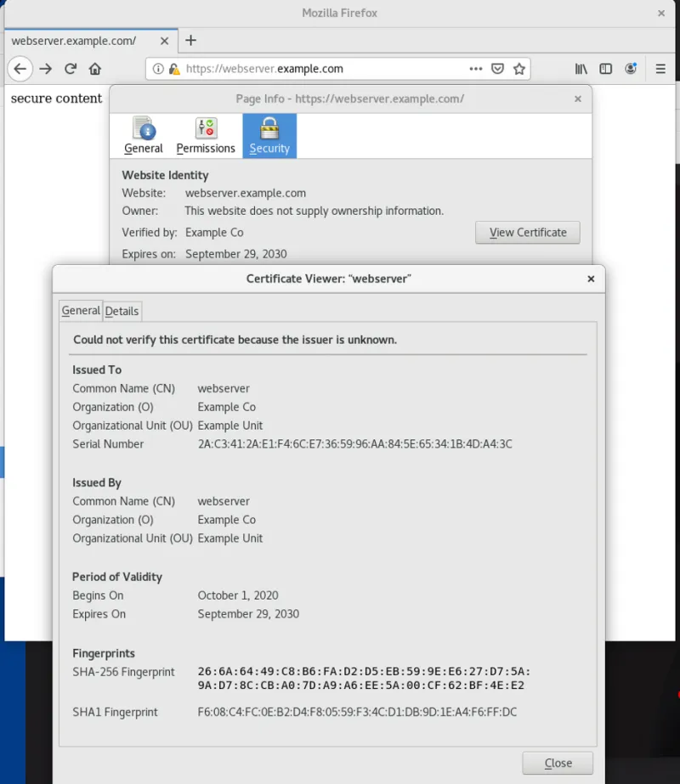Click the View Certificate button
Image resolution: width=680 pixels, height=784 pixels.
pos(527,232)
